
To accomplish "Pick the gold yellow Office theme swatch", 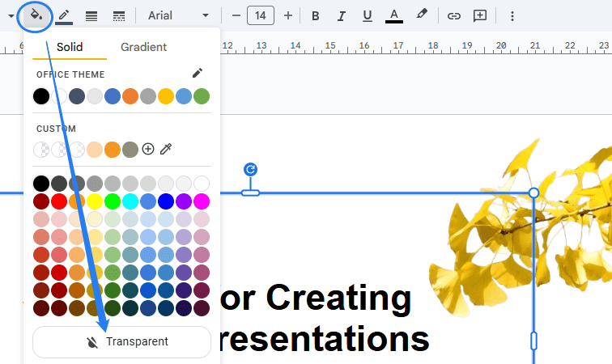I will click(x=166, y=96).
